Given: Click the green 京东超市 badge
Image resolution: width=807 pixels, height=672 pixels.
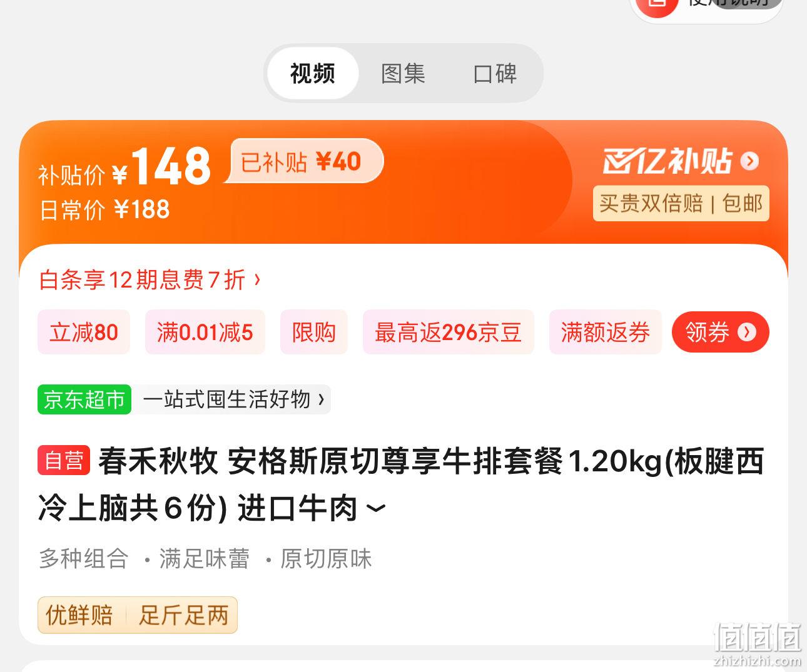Looking at the screenshot, I should (x=84, y=399).
